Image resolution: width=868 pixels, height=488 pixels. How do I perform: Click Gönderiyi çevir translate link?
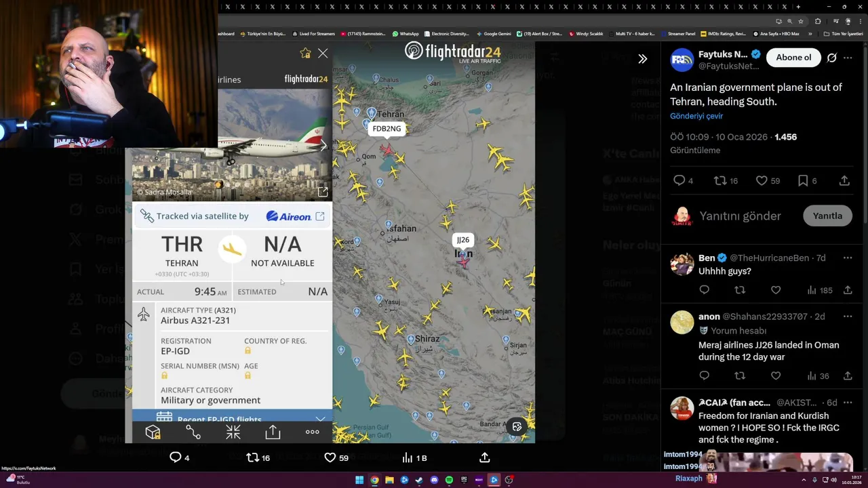click(x=696, y=116)
